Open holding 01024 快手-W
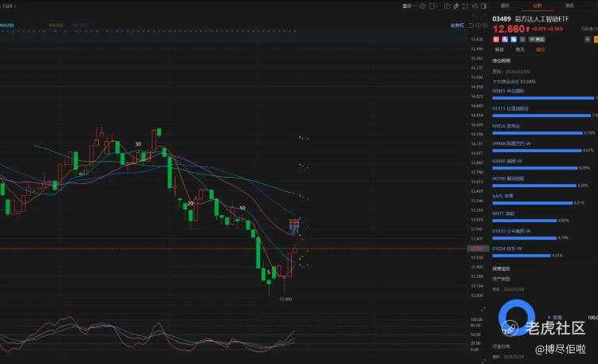Image resolution: width=598 pixels, height=364 pixels. coord(507,249)
